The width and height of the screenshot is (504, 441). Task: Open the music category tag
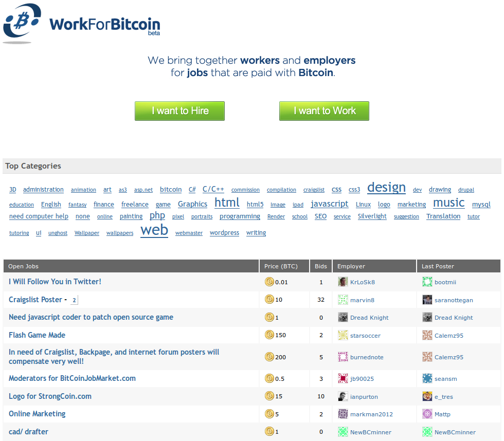click(x=448, y=203)
